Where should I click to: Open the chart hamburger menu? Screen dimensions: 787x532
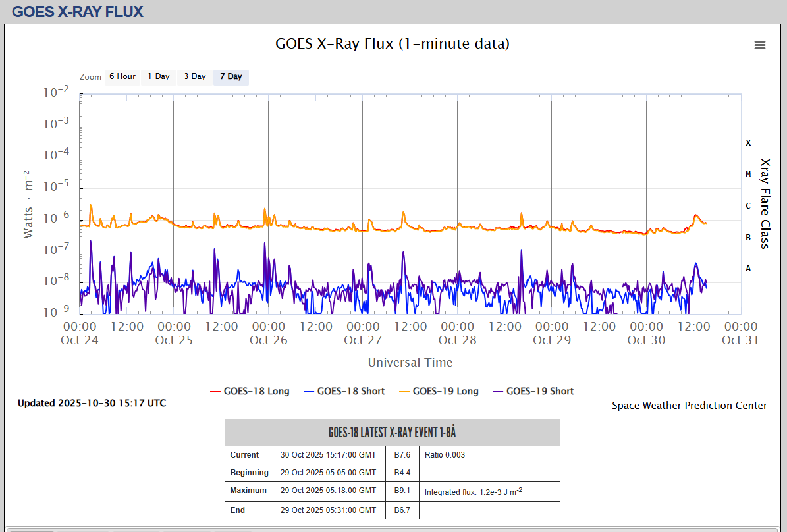[759, 45]
